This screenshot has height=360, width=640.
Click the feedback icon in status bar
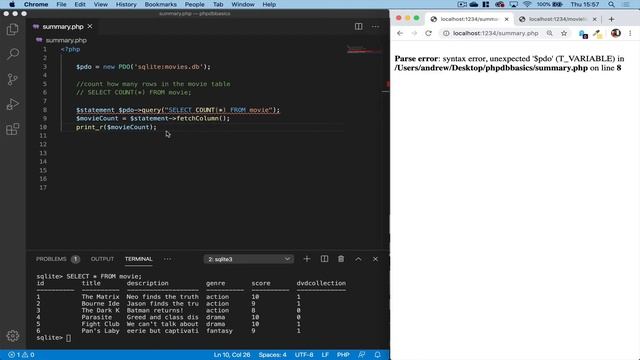pyautogui.click(x=361, y=355)
